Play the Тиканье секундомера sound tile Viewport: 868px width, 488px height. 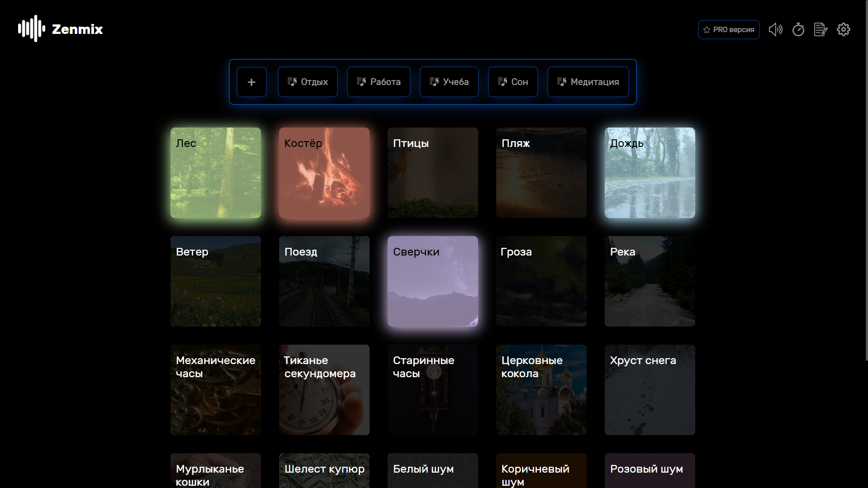coord(324,390)
